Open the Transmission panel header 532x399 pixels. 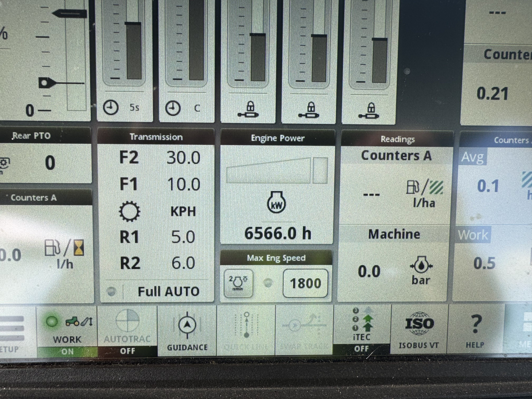[156, 137]
